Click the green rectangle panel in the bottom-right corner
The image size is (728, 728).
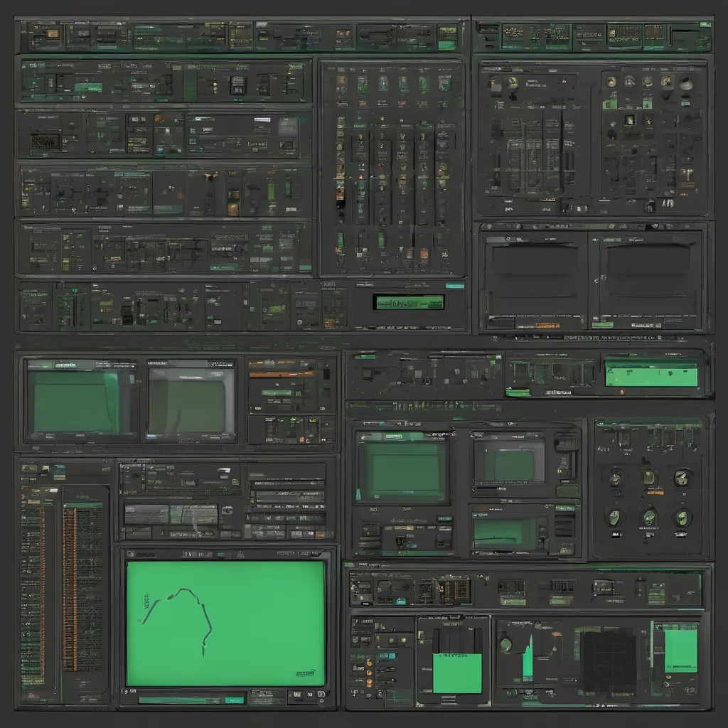(x=680, y=651)
